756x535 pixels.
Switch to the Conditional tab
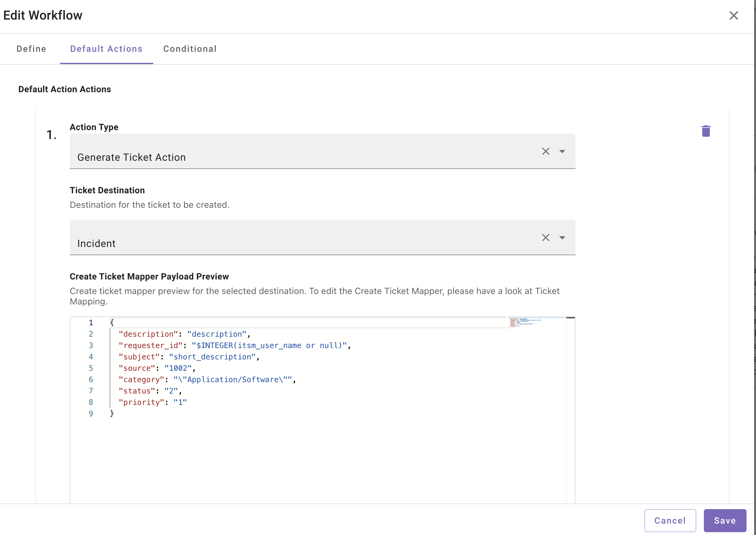point(190,49)
